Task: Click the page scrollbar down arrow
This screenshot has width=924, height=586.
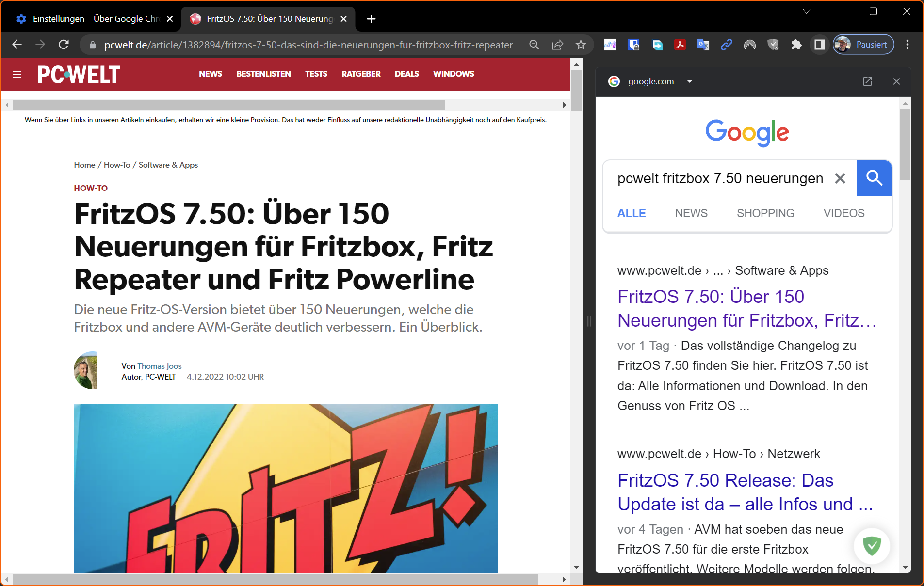Action: pyautogui.click(x=576, y=567)
